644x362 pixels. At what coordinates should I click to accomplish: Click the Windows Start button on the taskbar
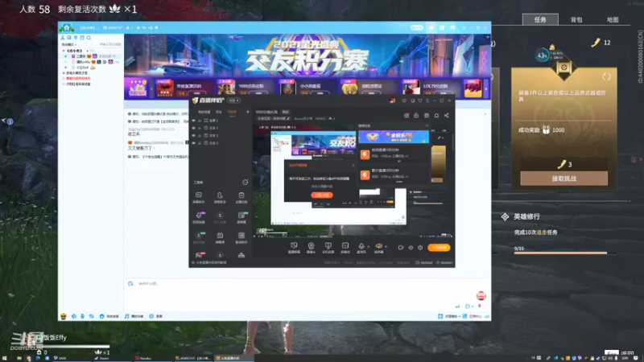coord(5,358)
